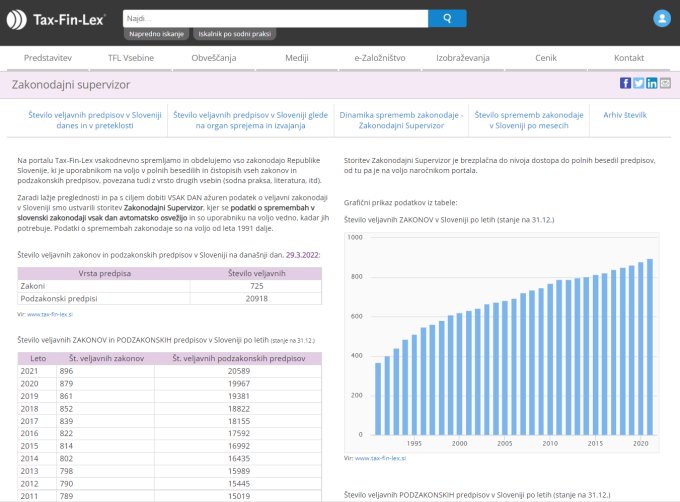Select tab Število sprememb zakonodaje po mesecih

[529, 120]
